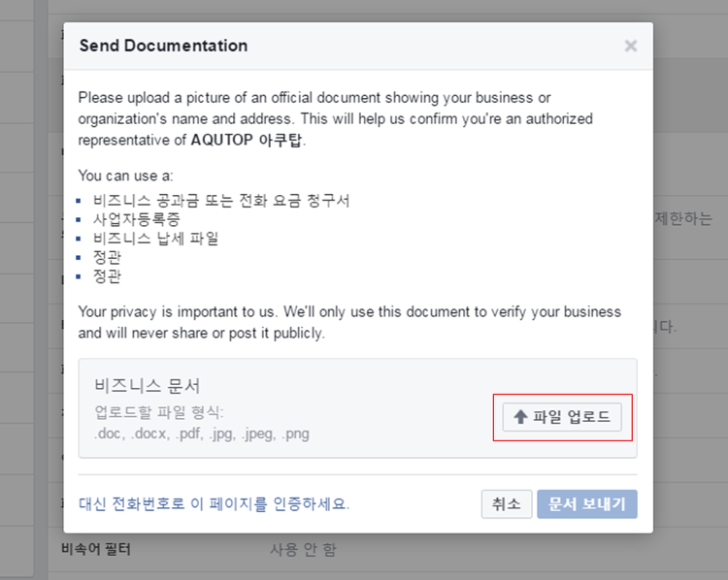The image size is (728, 580).
Task: Click the privacy notice paragraph
Action: point(349,322)
